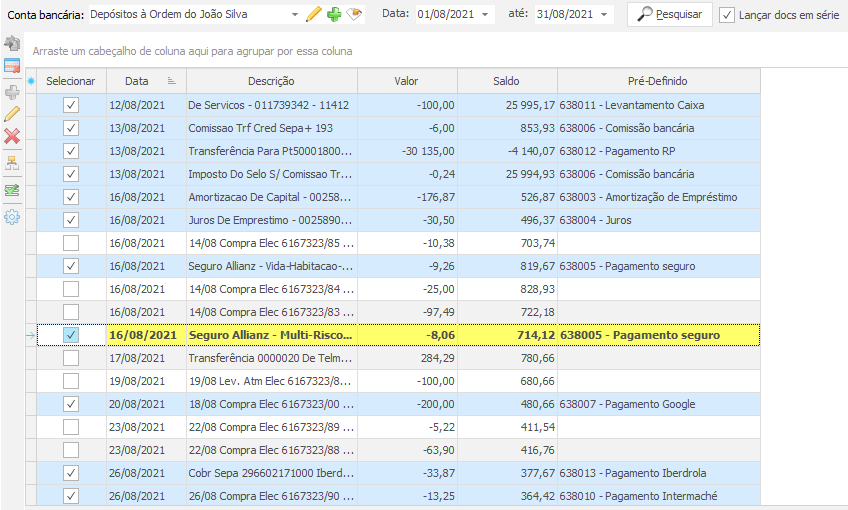Click the Saldo 25 995,17 cell

[507, 105]
